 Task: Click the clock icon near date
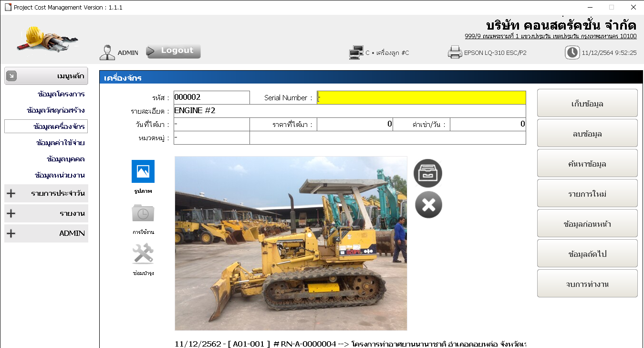pyautogui.click(x=572, y=53)
